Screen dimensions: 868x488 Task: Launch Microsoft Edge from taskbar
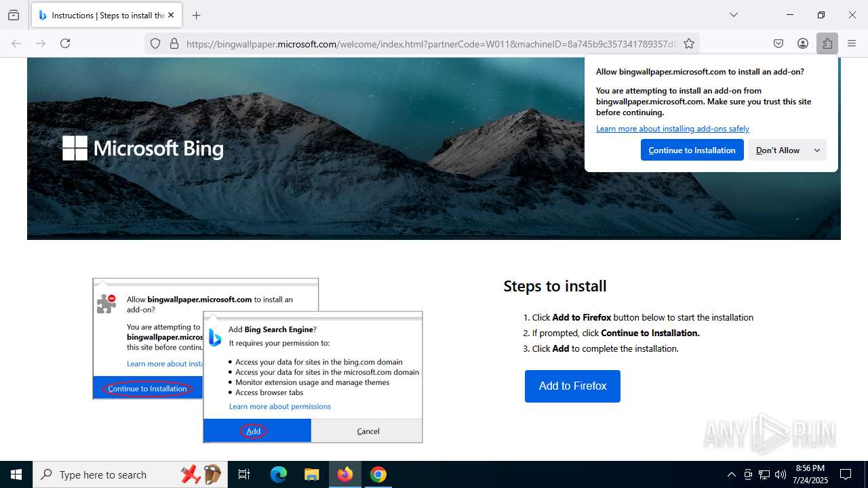279,474
